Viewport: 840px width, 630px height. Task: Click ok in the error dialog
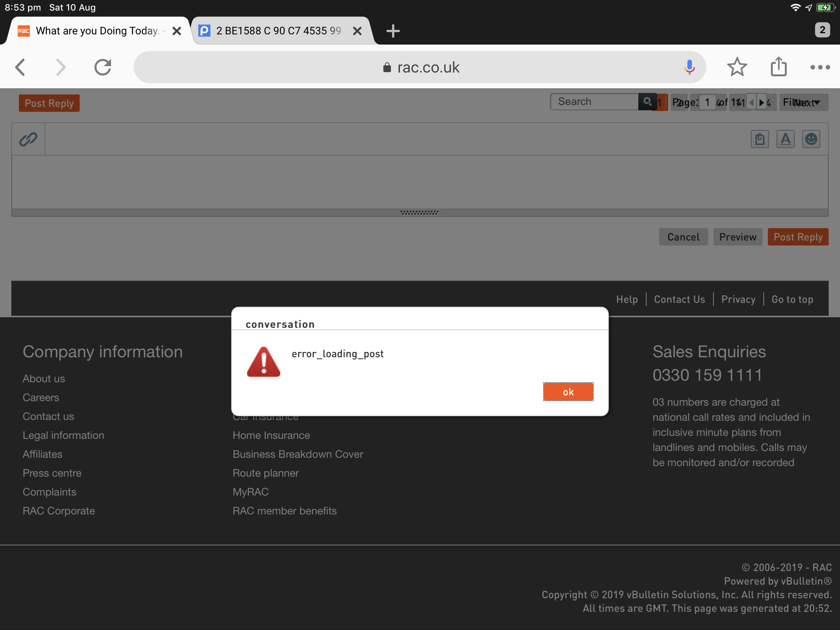[x=568, y=392]
